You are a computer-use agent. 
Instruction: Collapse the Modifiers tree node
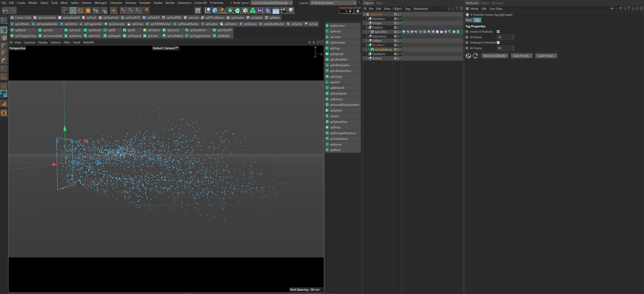coord(366,45)
